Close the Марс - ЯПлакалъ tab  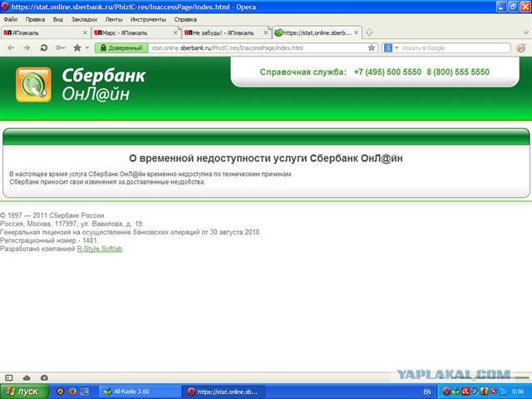coord(175,33)
